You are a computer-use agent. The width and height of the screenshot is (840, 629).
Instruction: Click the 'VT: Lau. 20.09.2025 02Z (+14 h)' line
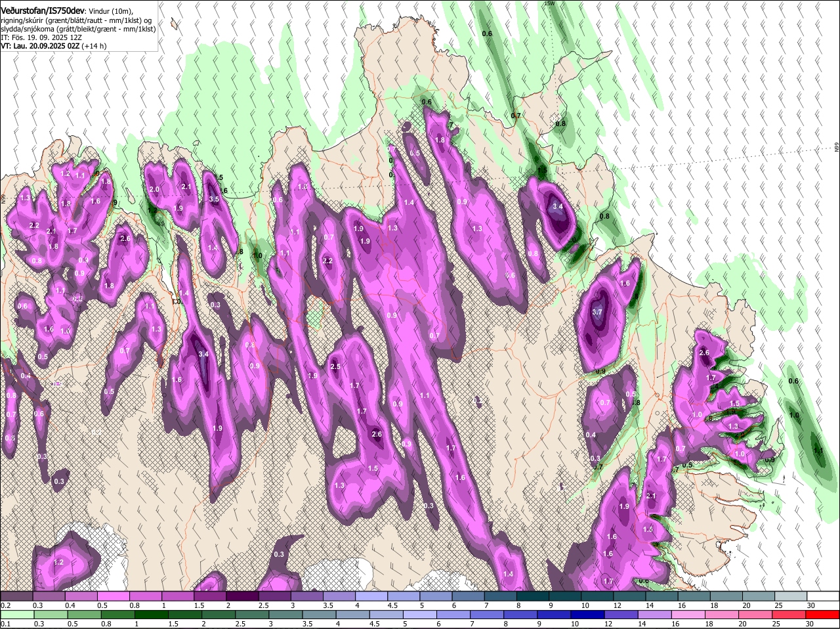(54, 46)
